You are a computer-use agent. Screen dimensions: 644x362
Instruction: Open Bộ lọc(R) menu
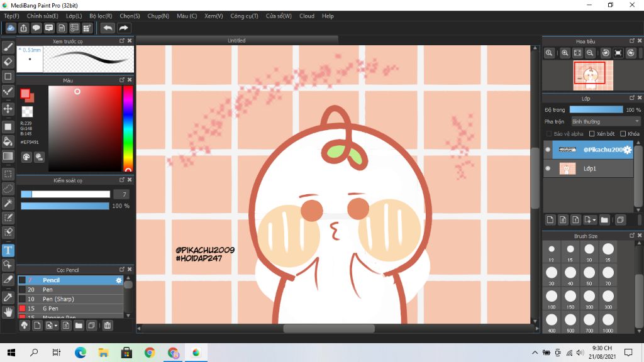101,16
